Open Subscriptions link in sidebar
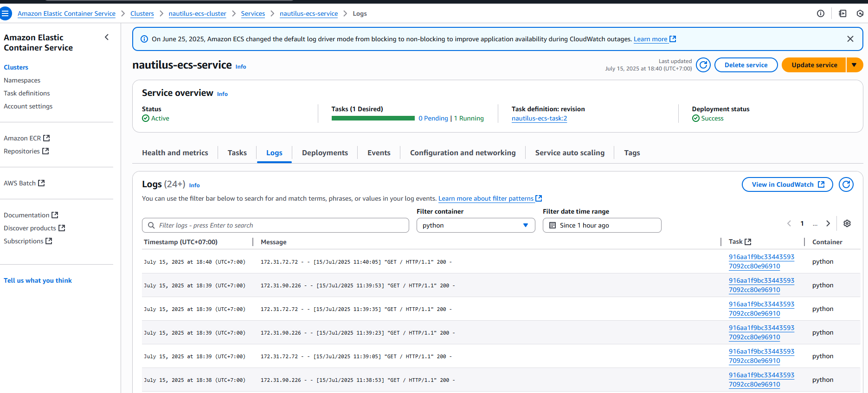 28,241
